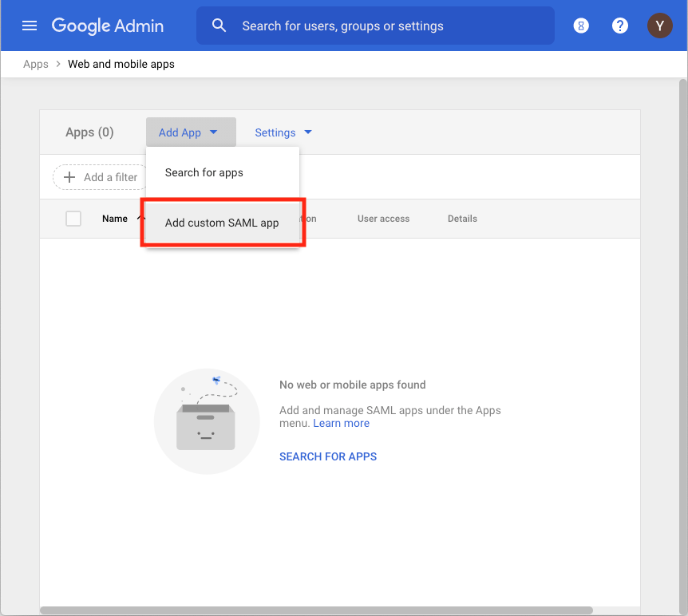
Task: Collapse the Add App dropdown
Action: (191, 132)
